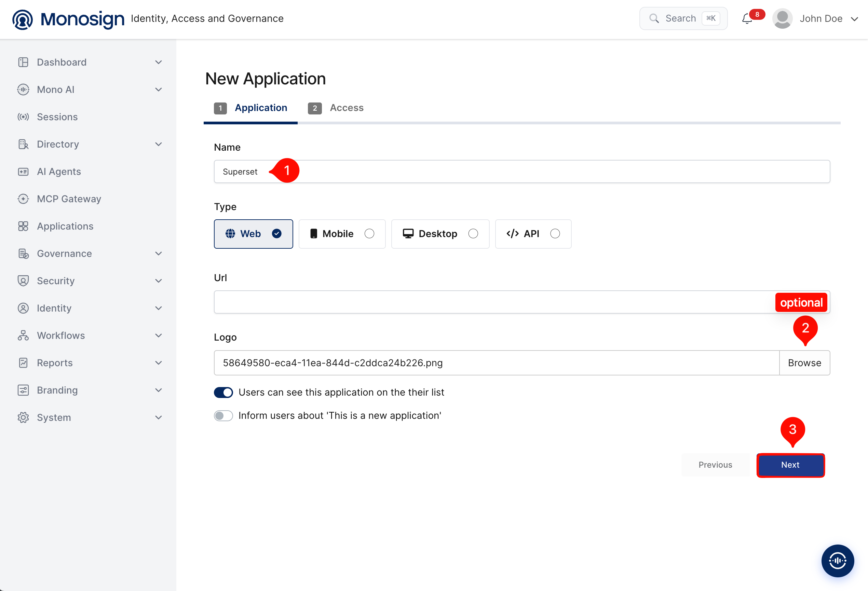Click the Monosign logo icon
This screenshot has width=868, height=591.
pos(23,19)
